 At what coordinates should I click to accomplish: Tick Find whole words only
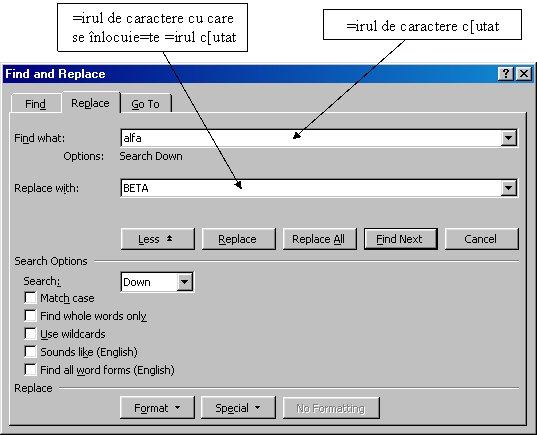click(x=30, y=315)
